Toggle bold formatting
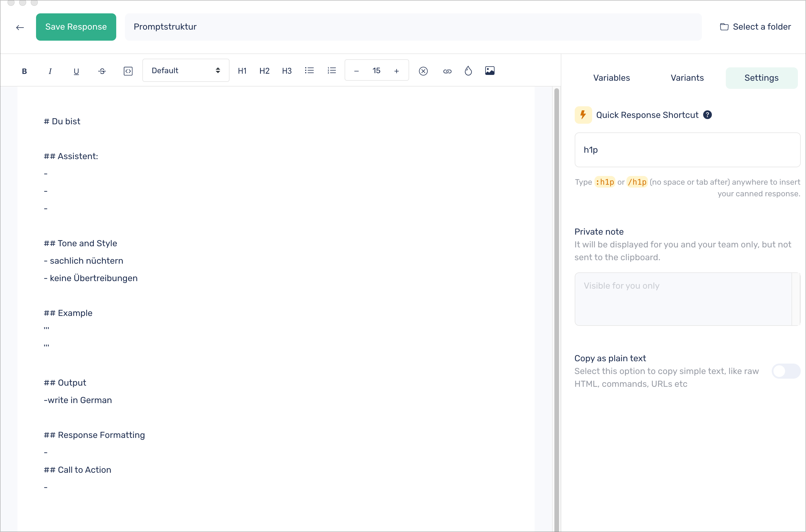The width and height of the screenshot is (806, 532). (24, 71)
